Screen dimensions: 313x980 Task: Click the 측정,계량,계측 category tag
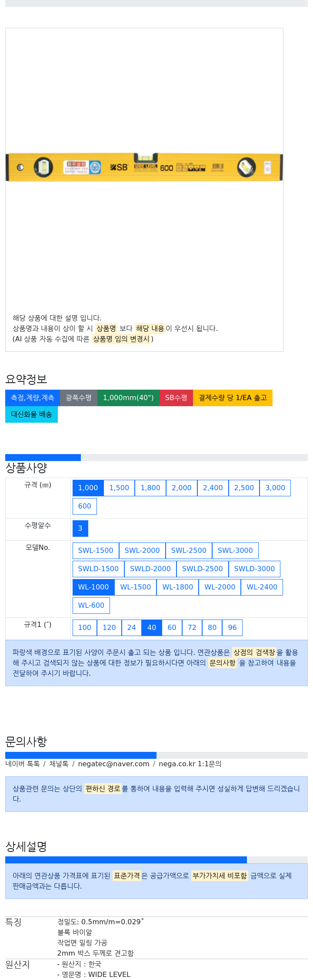click(33, 398)
